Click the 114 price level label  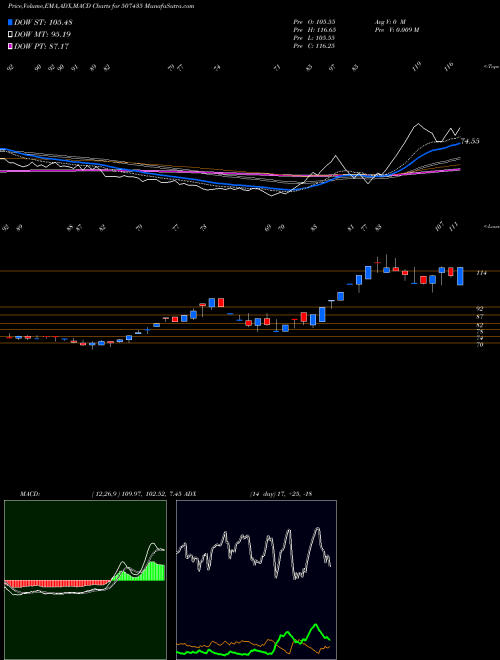(481, 273)
